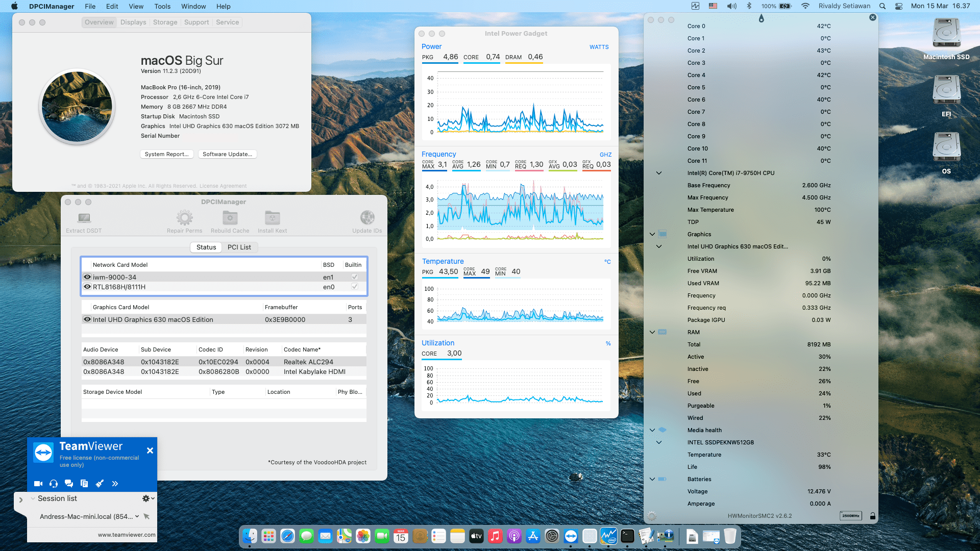This screenshot has width=980, height=551.
Task: Collapse TeamViewer panel with side arrow
Action: (x=20, y=500)
